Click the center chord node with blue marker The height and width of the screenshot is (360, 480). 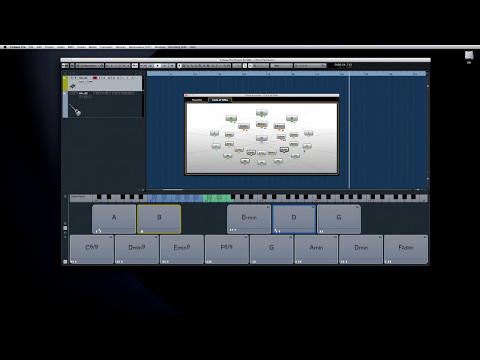pyautogui.click(x=262, y=138)
